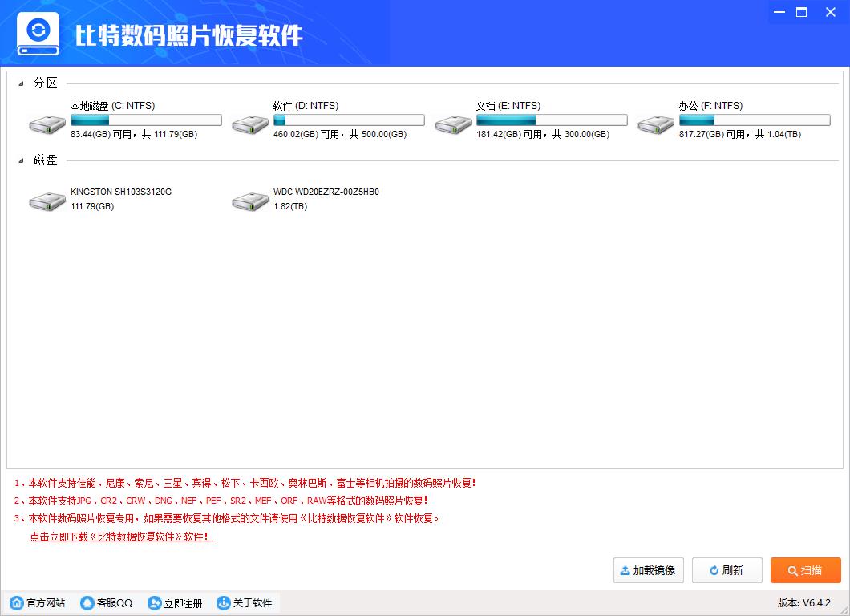The width and height of the screenshot is (850, 616).
Task: Open 立即注册 registration
Action: click(x=175, y=603)
